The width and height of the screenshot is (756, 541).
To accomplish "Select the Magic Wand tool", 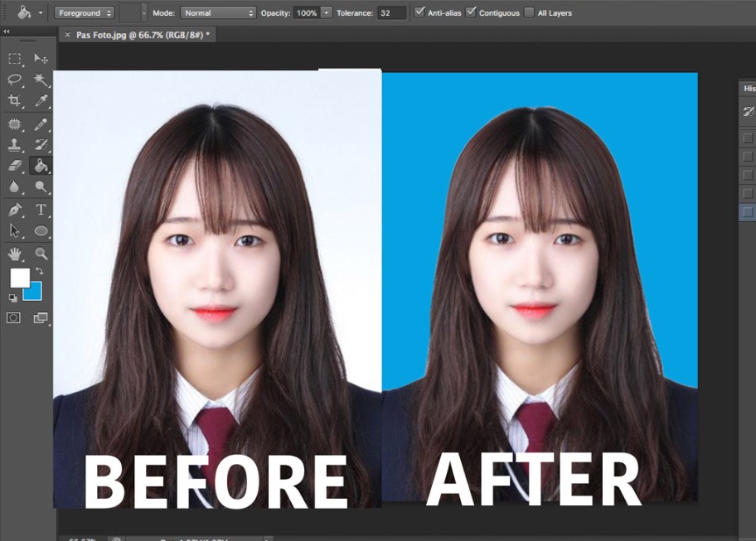I will 41,80.
